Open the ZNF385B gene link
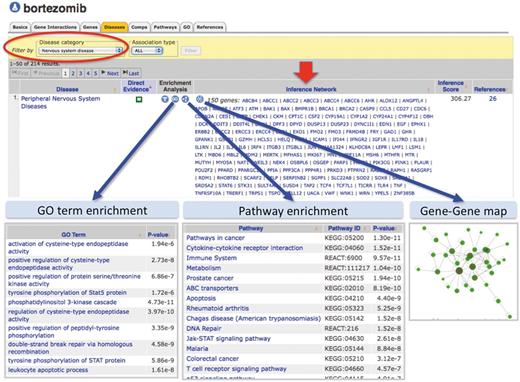Viewport: 520px width, 382px height. [x=404, y=193]
